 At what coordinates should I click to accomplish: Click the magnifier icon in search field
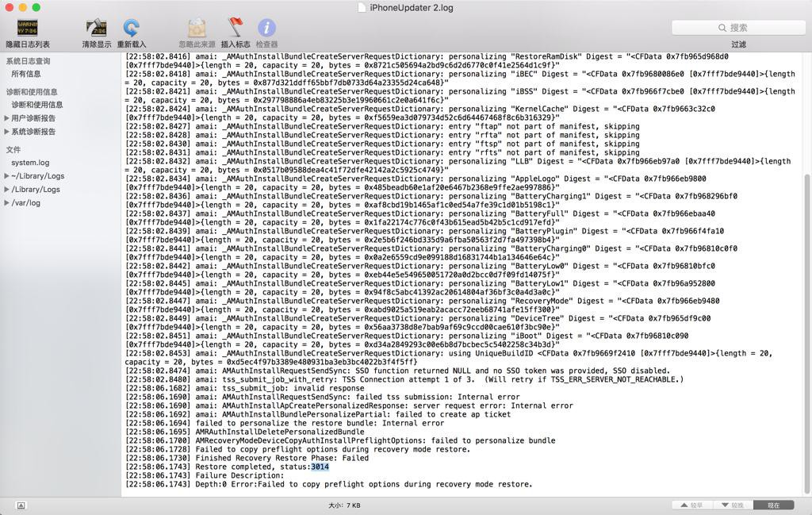(722, 28)
